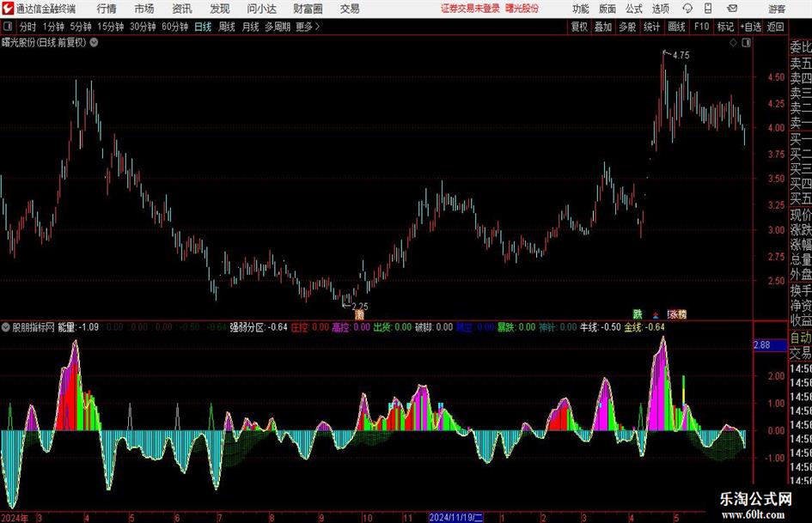Screen dimensions: 812x523
Task: Click the 证券交易未登录 login link
Action: coord(470,9)
